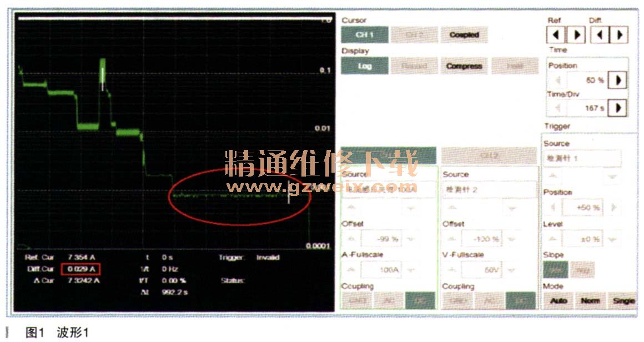Step CH1 Source selection up
Screen dimensions: 644x342
(351, 208)
